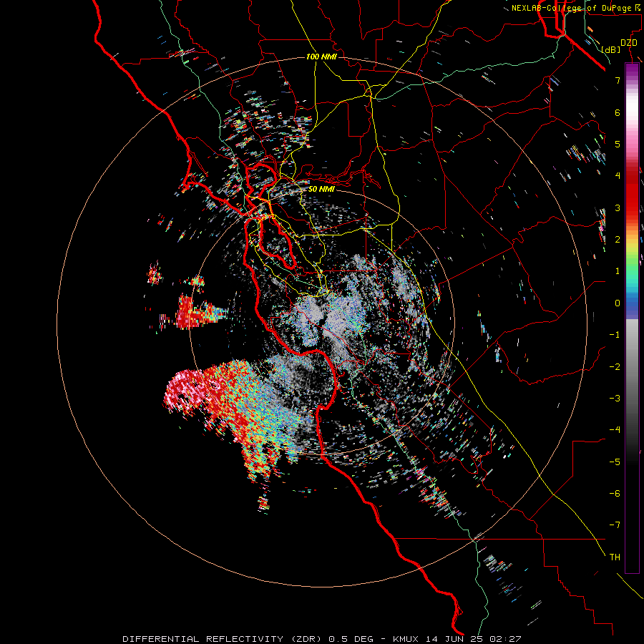The height and width of the screenshot is (644, 644).
Task: Click the "[dB]" units label
Action: [x=611, y=49]
